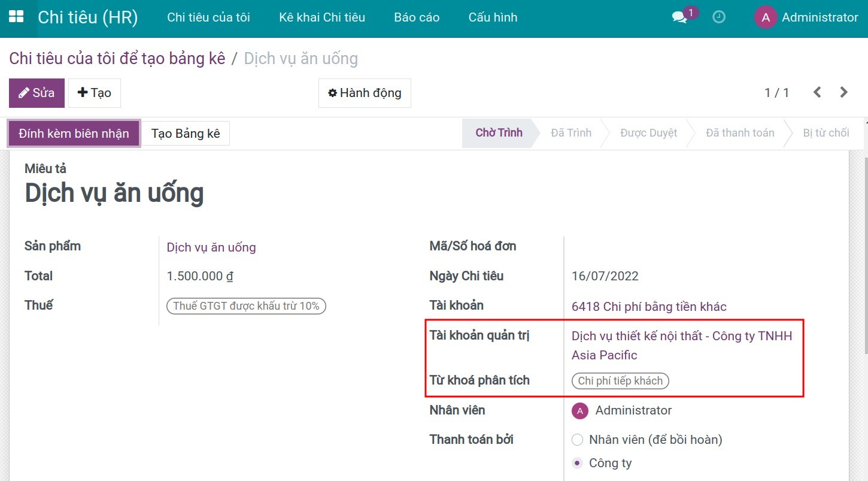Click the next record arrow

(843, 92)
